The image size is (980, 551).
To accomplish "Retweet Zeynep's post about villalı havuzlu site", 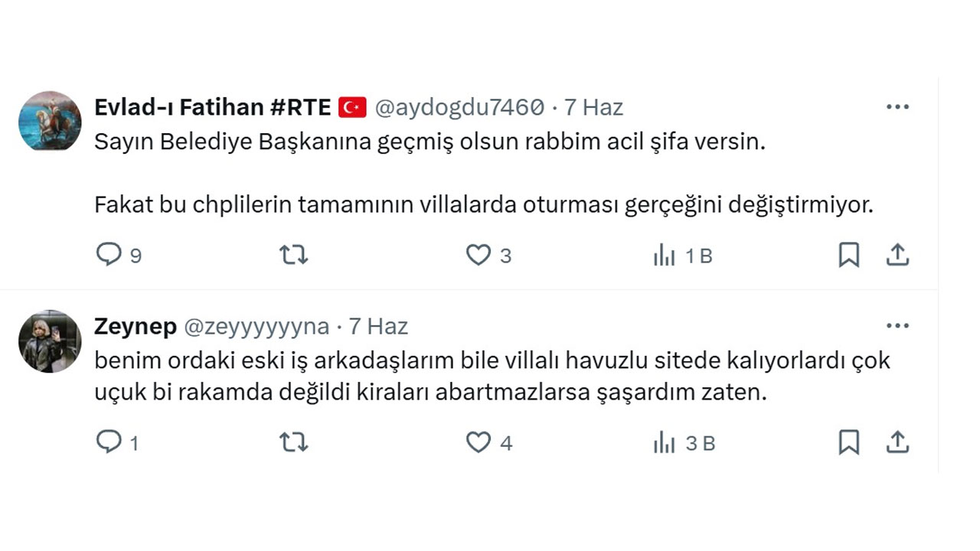I will pyautogui.click(x=292, y=442).
